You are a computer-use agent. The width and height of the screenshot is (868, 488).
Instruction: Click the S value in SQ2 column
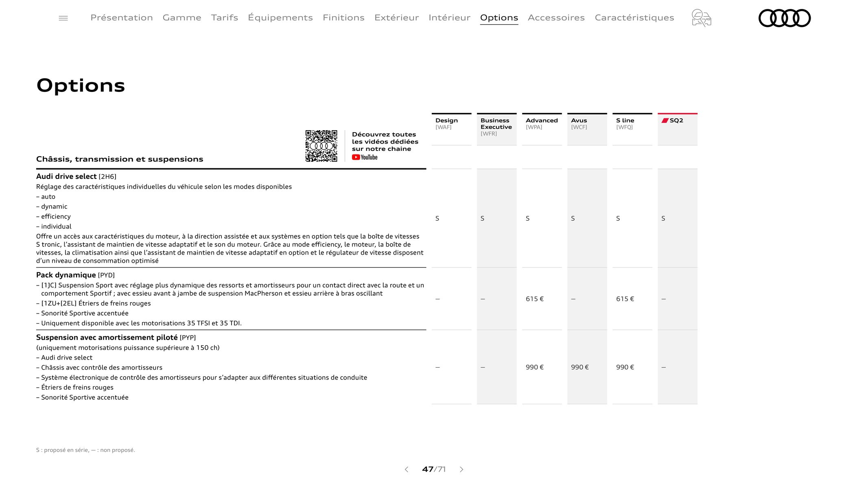(663, 218)
